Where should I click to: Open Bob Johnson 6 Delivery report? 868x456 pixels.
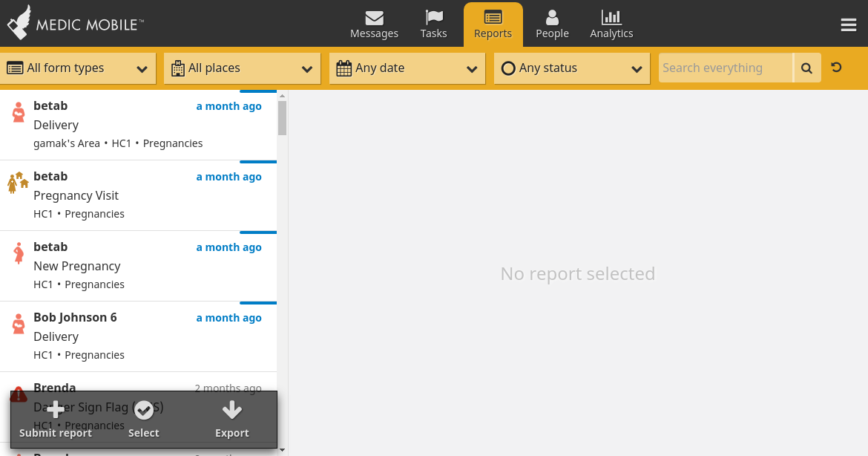pos(139,336)
